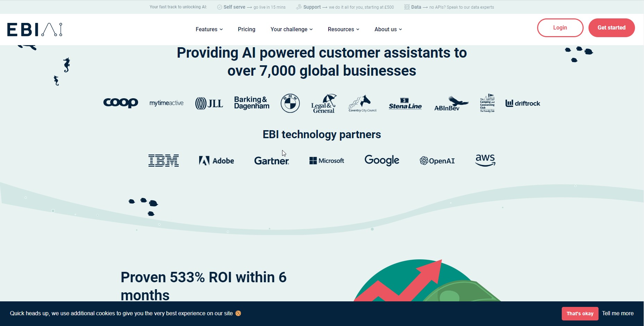This screenshot has height=326, width=644.
Task: Click the IBM partner logo
Action: [x=163, y=160]
